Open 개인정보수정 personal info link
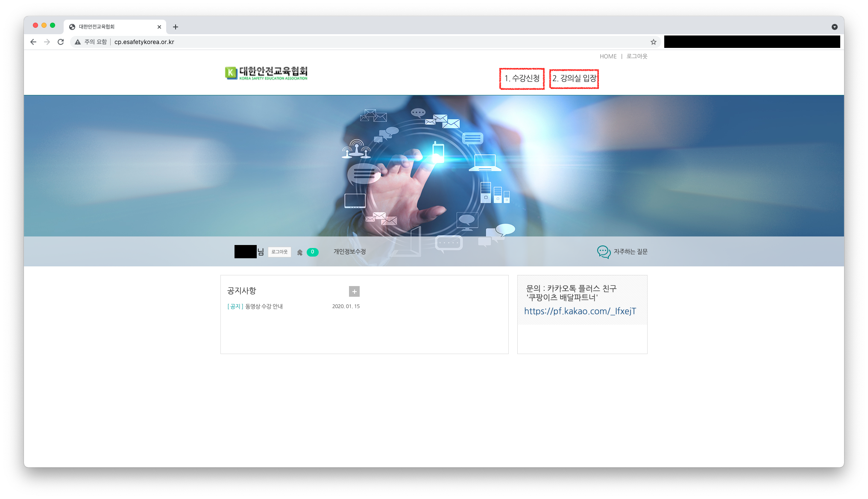 349,252
